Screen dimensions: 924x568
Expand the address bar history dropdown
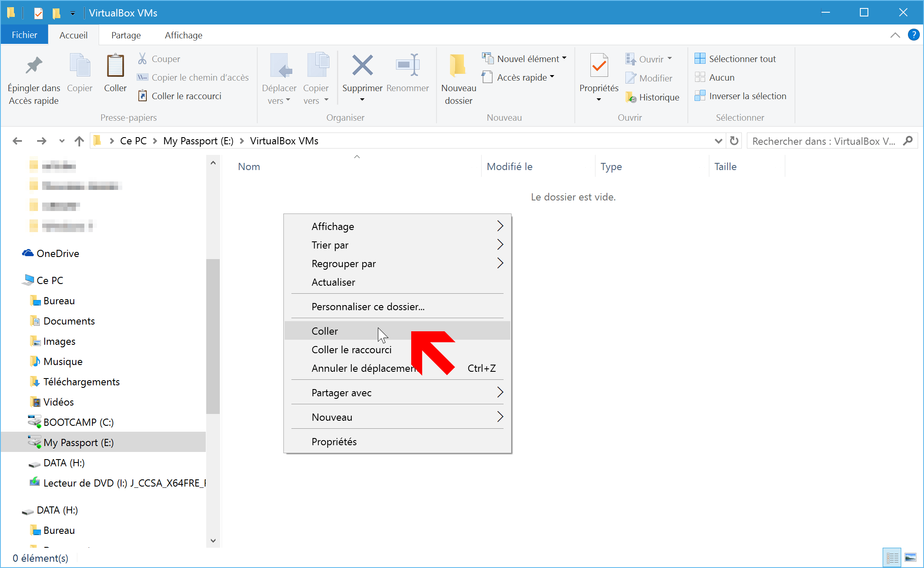(x=718, y=141)
